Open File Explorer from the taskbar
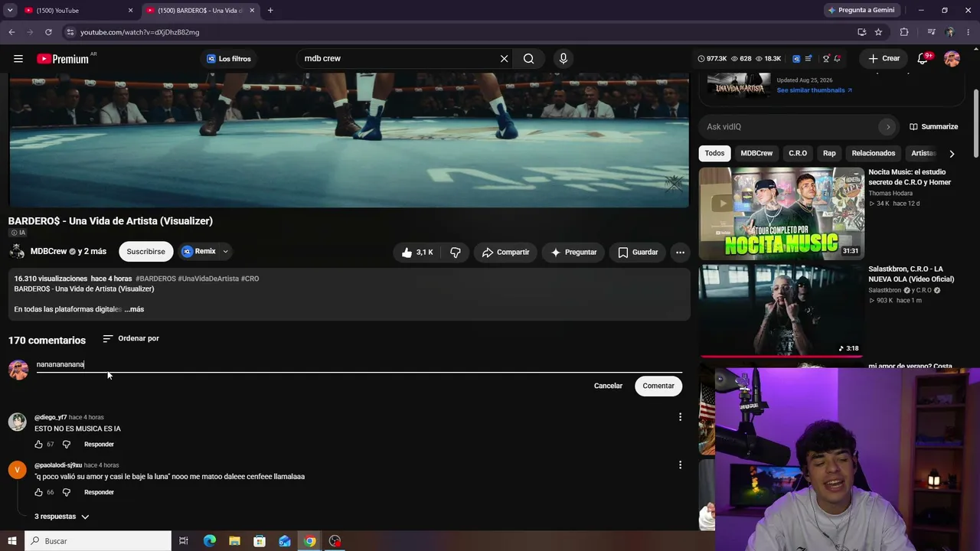This screenshot has height=551, width=980. [x=234, y=541]
